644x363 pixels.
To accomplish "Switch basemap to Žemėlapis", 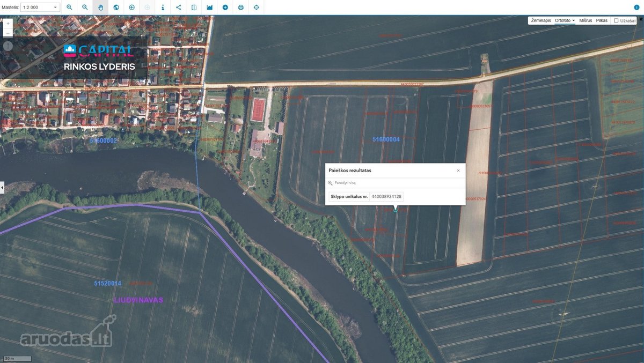I will coord(541,20).
